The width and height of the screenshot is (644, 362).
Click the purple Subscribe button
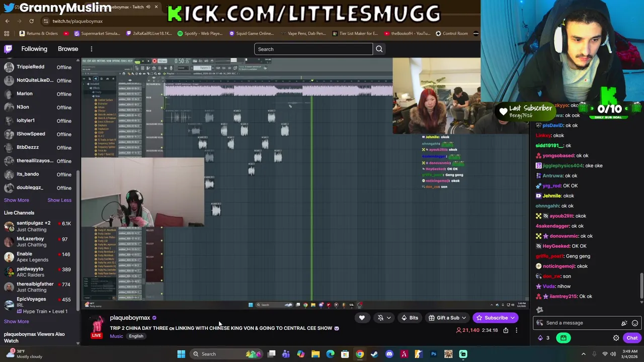click(496, 318)
